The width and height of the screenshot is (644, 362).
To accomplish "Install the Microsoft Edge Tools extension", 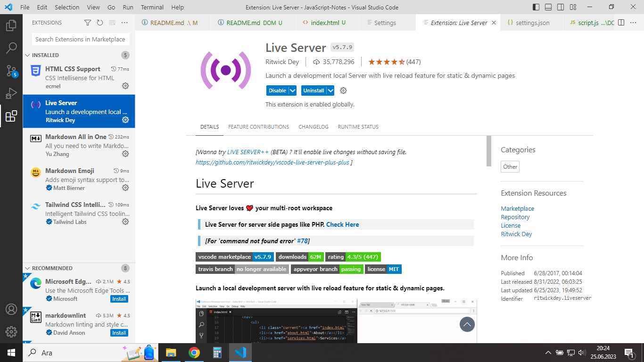I will point(119,299).
